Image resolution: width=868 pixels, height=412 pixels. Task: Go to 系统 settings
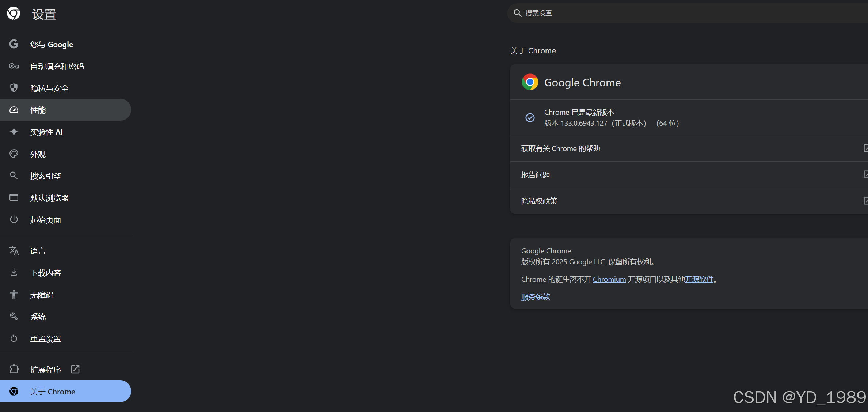[x=65, y=317]
